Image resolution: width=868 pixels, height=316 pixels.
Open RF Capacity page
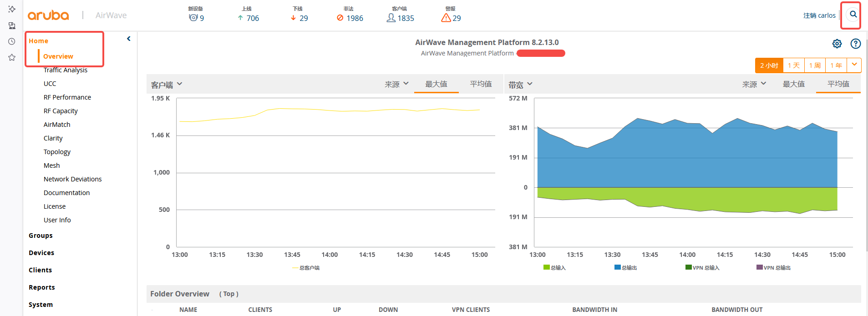(61, 111)
